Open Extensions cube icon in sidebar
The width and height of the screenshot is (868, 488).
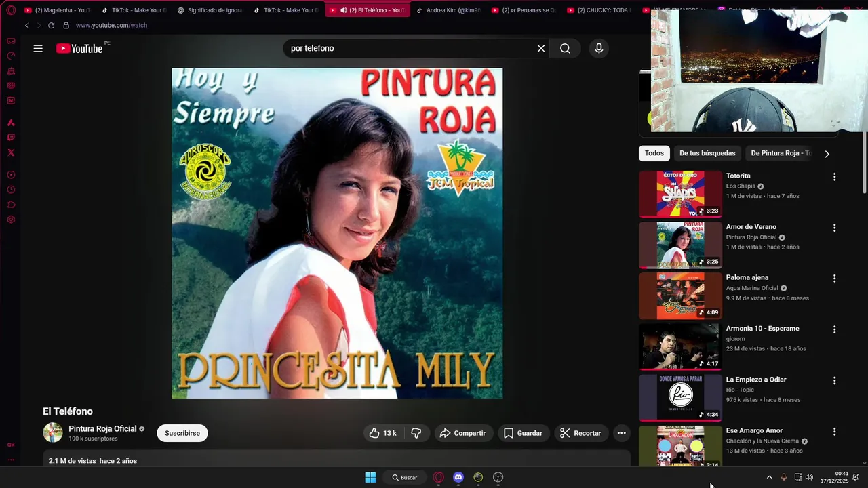point(11,205)
